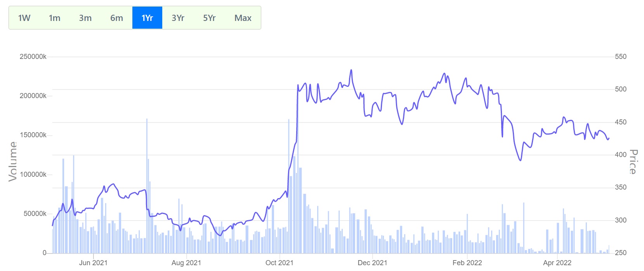Image resolution: width=644 pixels, height=271 pixels.
Task: Switch chart to 1m range
Action: [54, 18]
